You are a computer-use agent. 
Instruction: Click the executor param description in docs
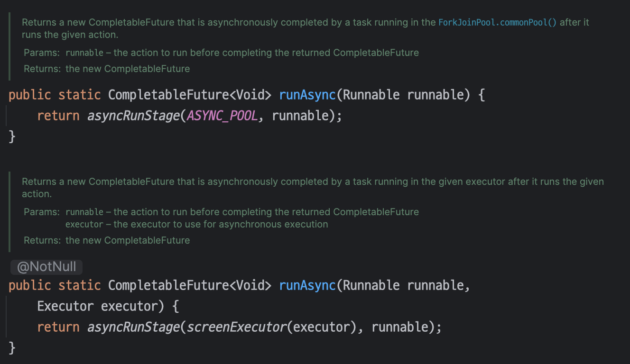click(197, 224)
